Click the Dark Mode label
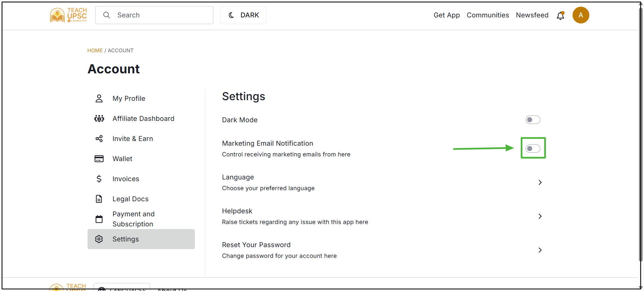The width and height of the screenshot is (644, 291). [240, 120]
